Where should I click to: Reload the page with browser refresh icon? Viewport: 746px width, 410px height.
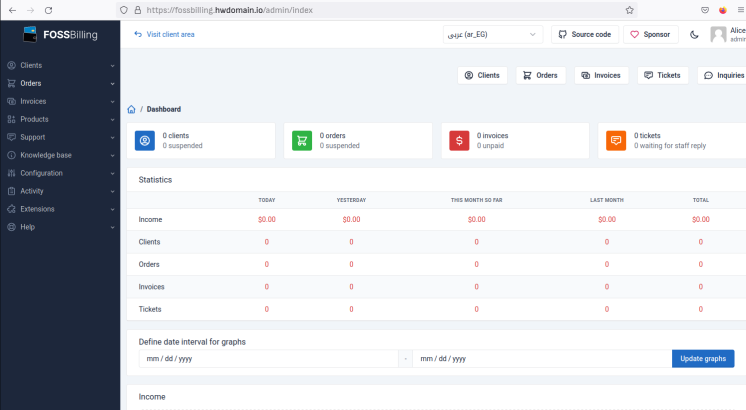pyautogui.click(x=48, y=9)
